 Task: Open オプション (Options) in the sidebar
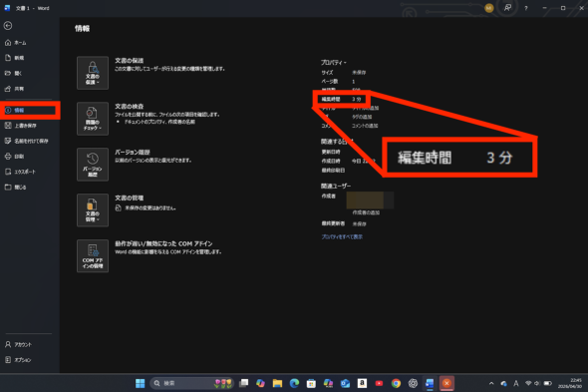tap(18, 360)
